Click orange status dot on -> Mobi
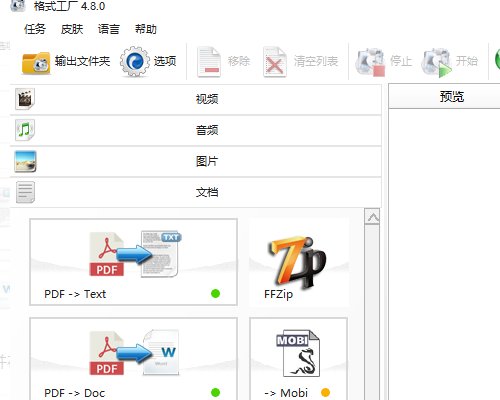This screenshot has width=500, height=400. pos(325,392)
